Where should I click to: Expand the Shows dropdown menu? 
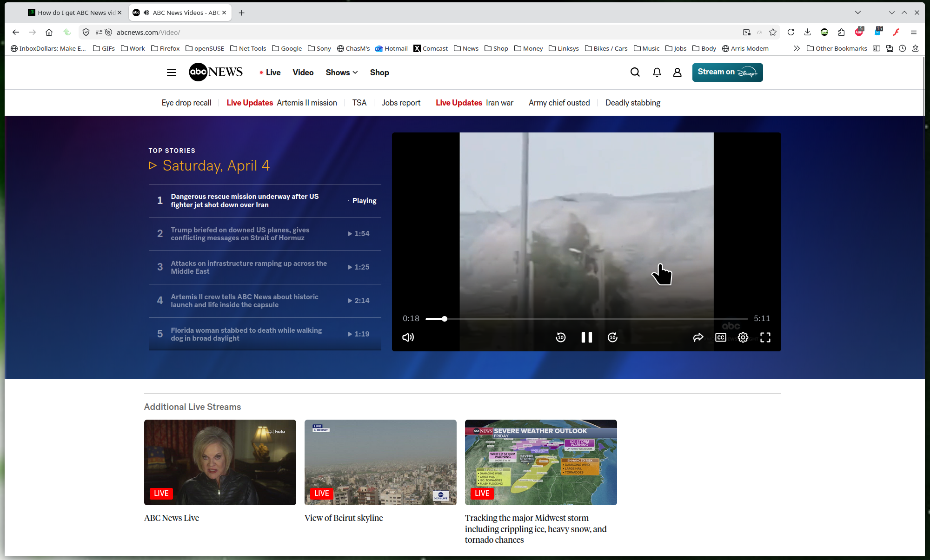[x=341, y=72]
